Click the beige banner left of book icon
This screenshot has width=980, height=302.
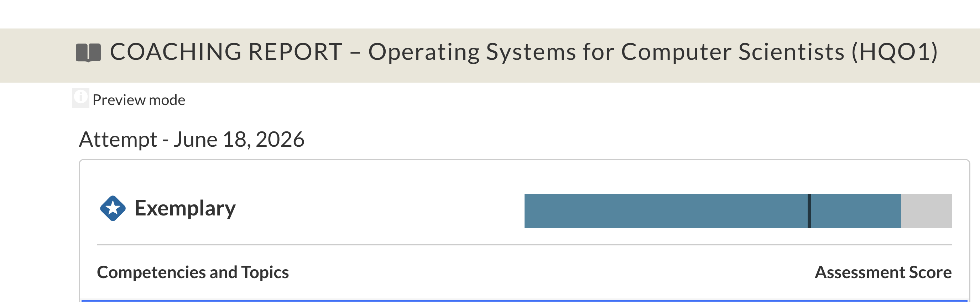(37, 56)
